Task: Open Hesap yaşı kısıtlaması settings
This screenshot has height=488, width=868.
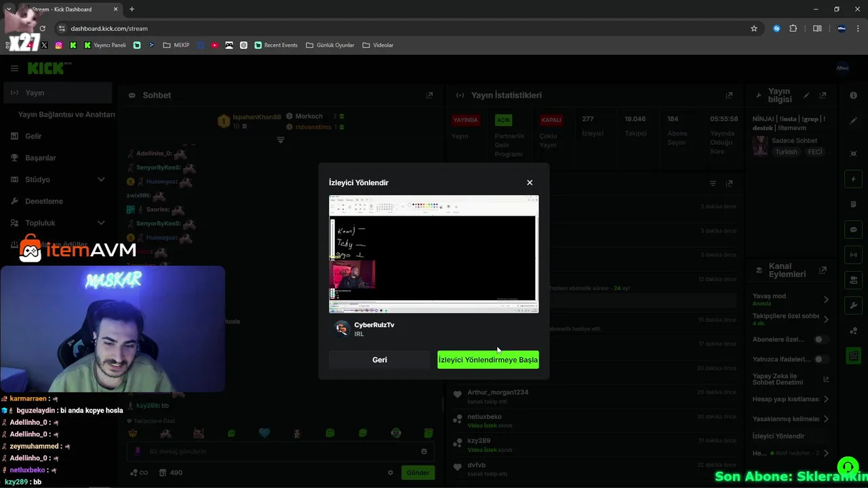Action: (791, 399)
